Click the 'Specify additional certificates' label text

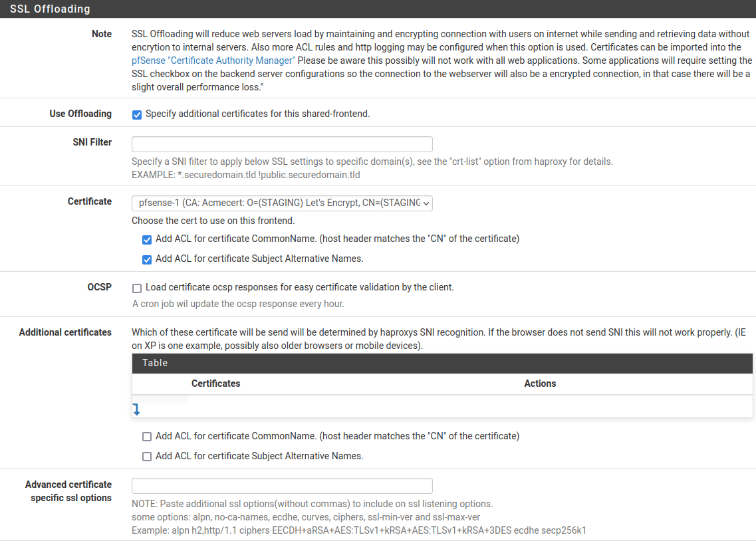pos(257,114)
